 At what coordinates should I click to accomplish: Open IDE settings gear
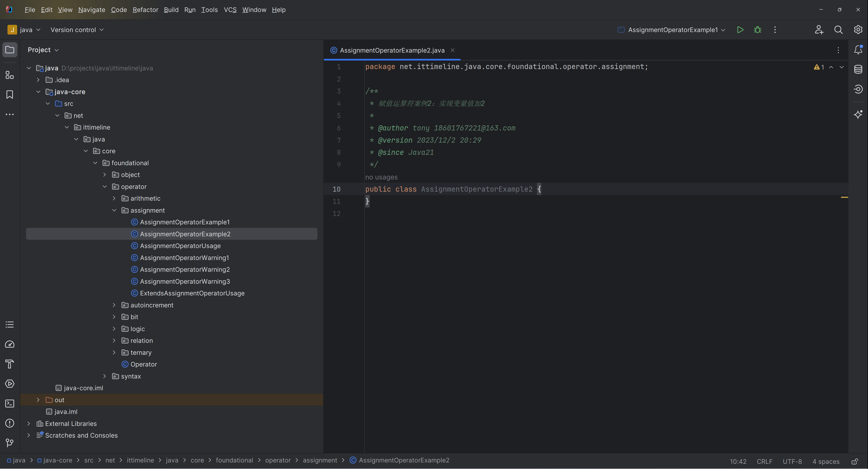point(858,30)
